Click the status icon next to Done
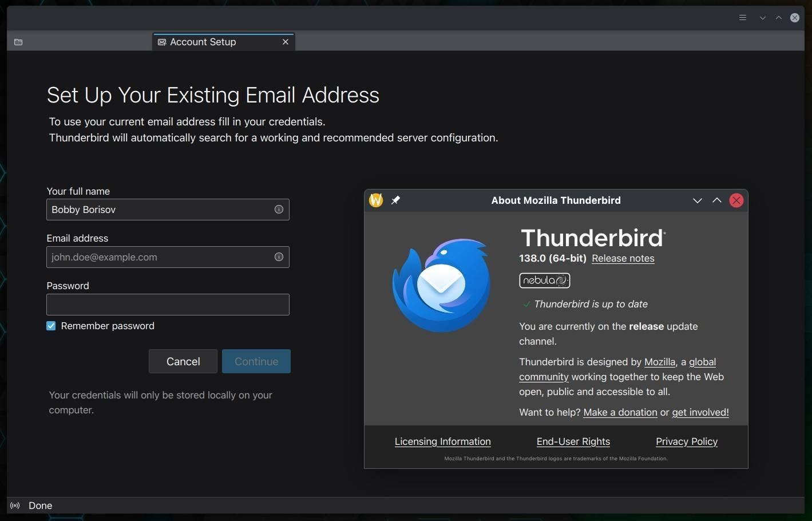812x521 pixels. click(x=14, y=506)
